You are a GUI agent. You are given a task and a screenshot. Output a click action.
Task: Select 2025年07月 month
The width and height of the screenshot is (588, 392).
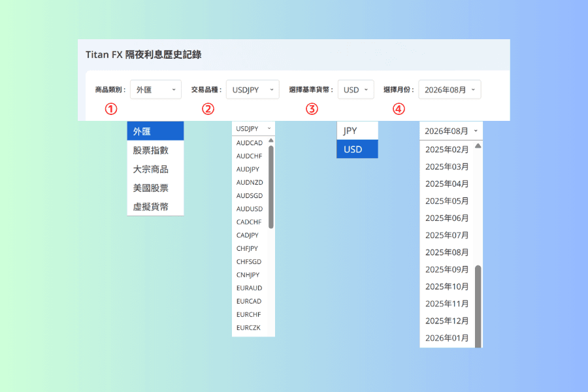[447, 235]
